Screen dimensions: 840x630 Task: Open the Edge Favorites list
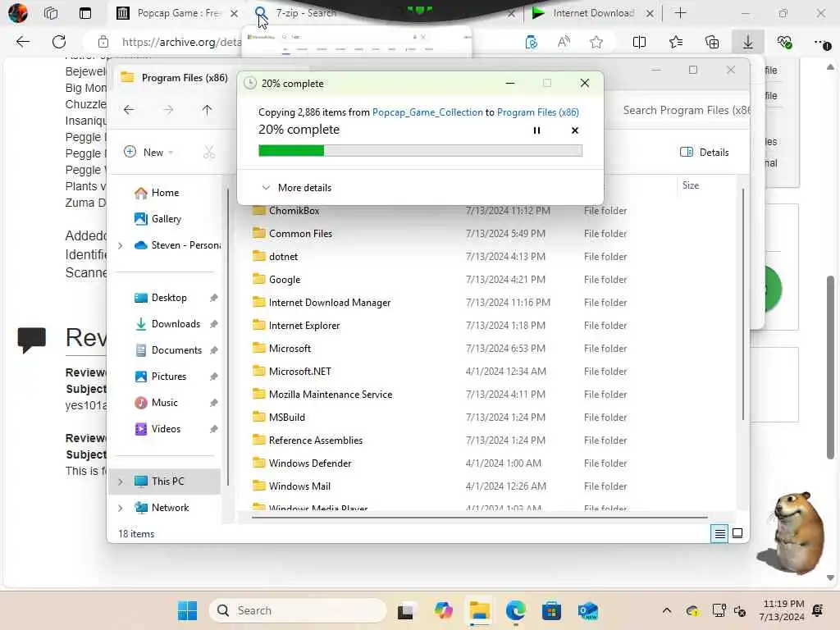click(676, 42)
